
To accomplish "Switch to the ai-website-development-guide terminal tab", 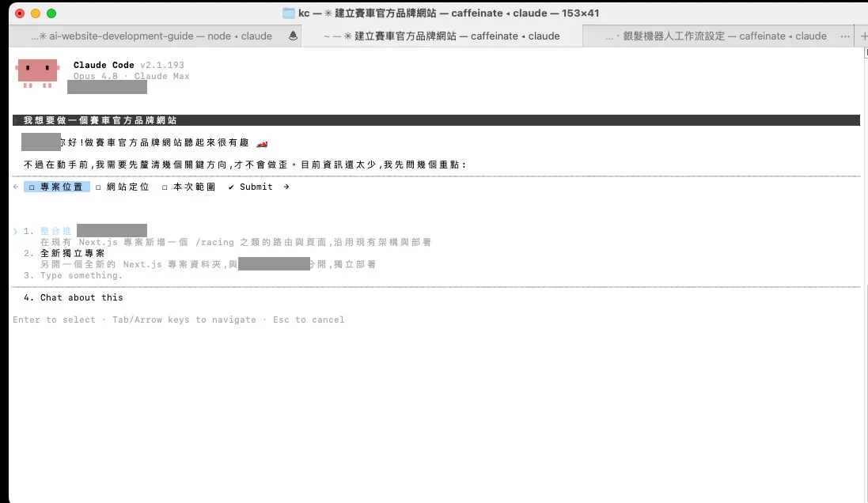I will [155, 36].
